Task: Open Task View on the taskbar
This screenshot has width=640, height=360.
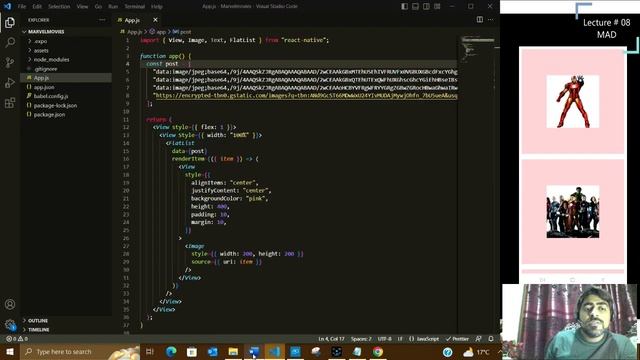Action: (150, 351)
